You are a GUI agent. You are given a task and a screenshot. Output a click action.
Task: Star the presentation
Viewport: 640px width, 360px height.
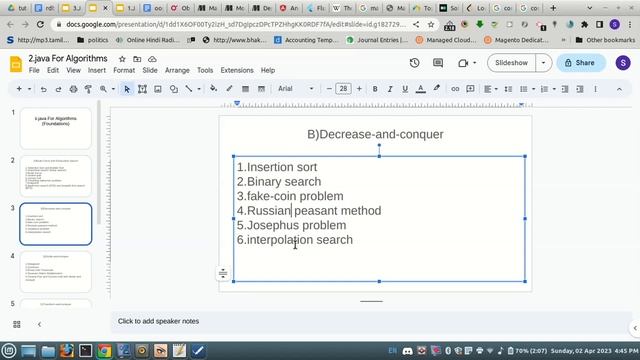pos(122,59)
